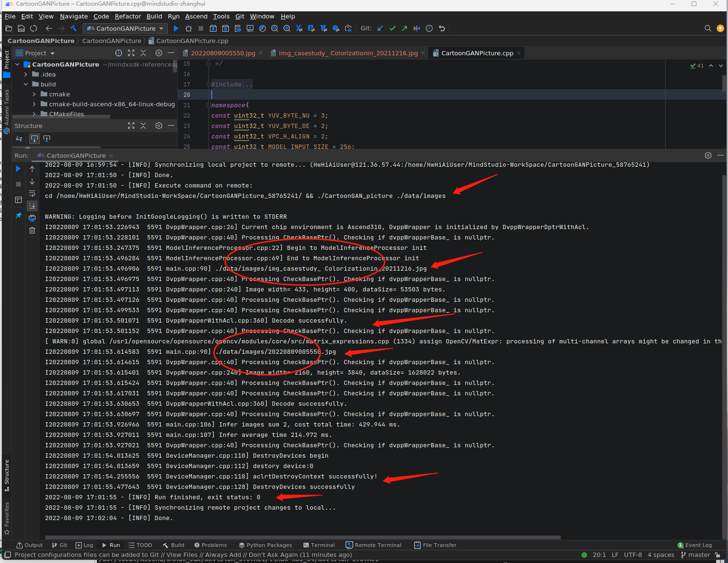Image resolution: width=728 pixels, height=563 pixels.
Task: Show the Problems tool window
Action: coord(210,545)
